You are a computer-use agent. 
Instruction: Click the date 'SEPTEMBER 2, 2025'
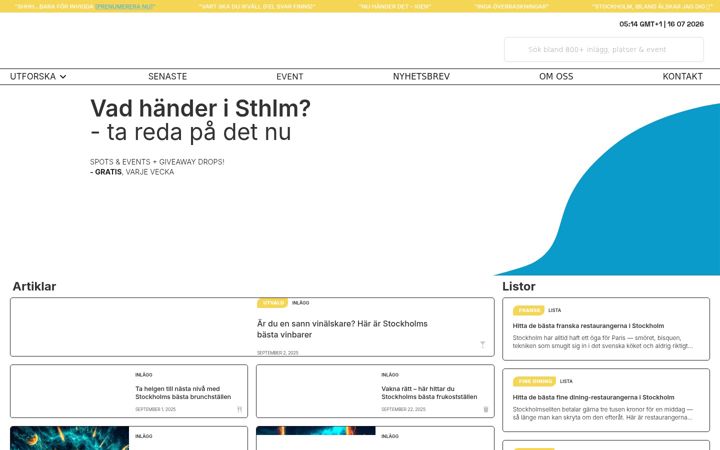277,353
